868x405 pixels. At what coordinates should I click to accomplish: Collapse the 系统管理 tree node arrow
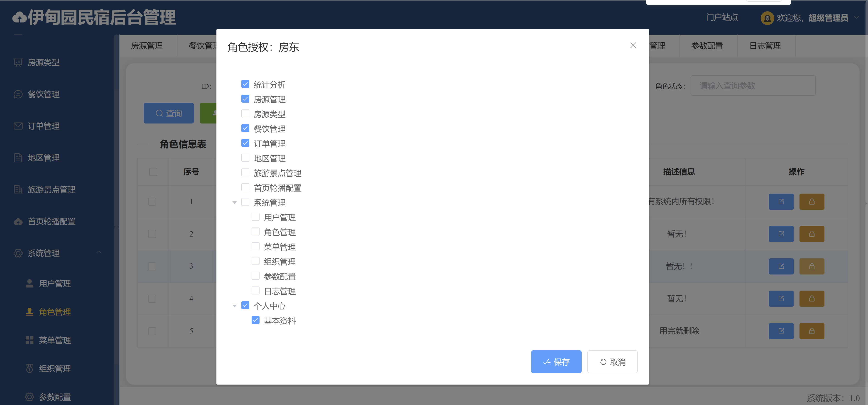pyautogui.click(x=235, y=202)
